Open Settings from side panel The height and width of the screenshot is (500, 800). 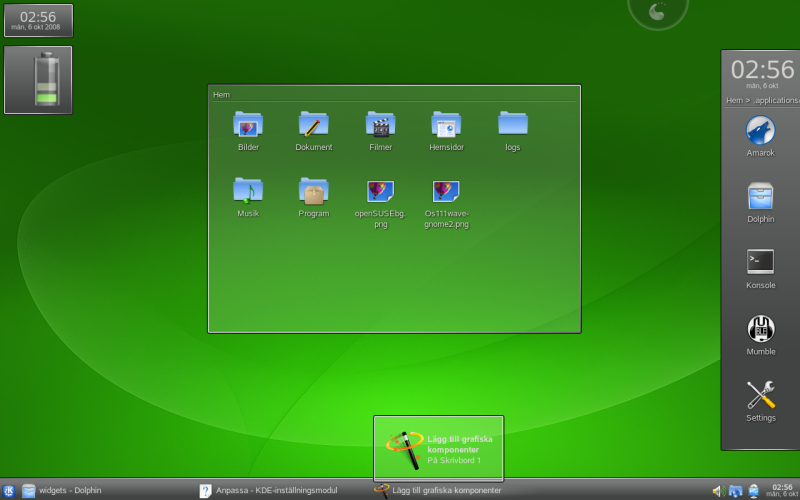(760, 401)
